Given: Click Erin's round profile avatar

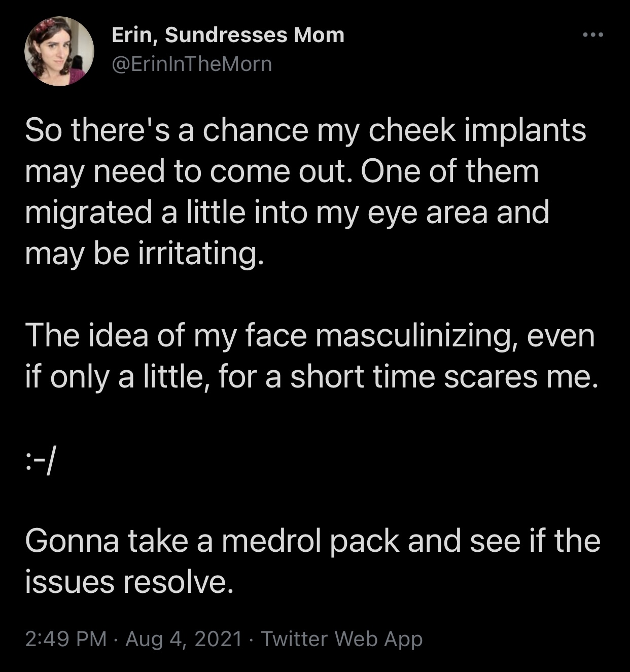Looking at the screenshot, I should click(59, 51).
